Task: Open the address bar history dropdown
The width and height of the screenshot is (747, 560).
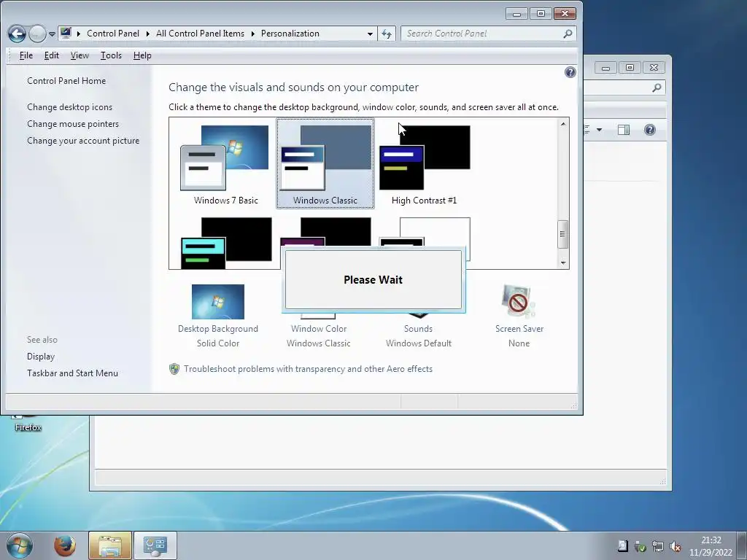Action: click(370, 34)
